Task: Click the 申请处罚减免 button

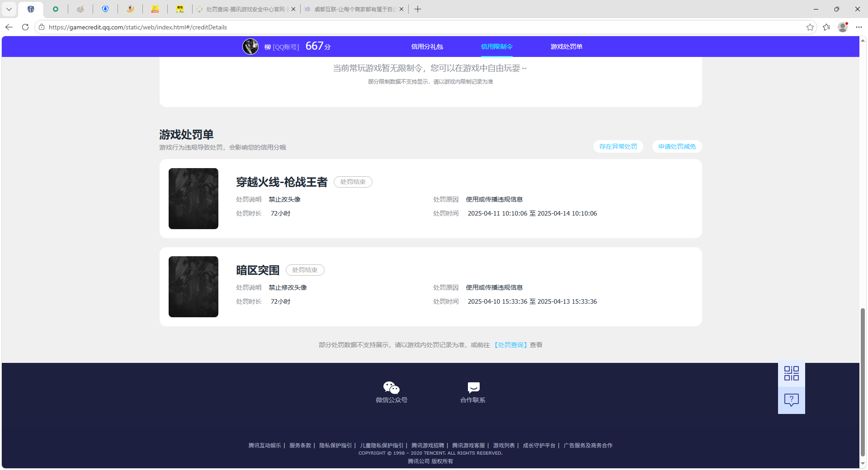Action: click(677, 146)
